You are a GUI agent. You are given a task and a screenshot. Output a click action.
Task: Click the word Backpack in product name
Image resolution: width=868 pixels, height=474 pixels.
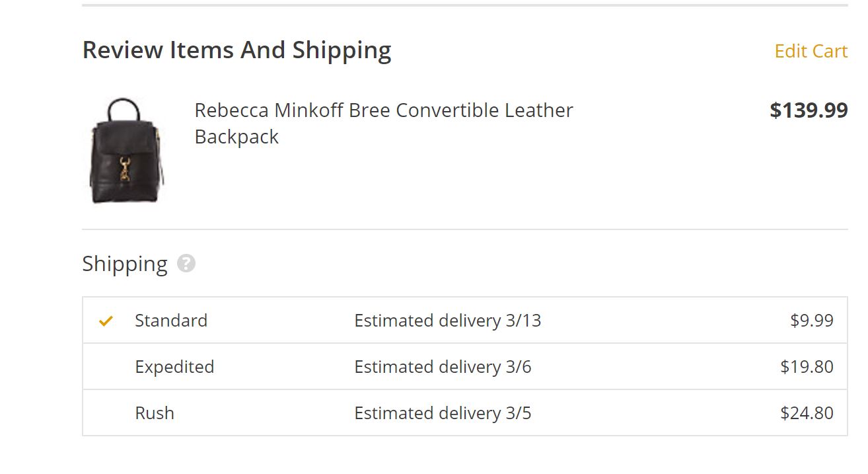[x=236, y=137]
